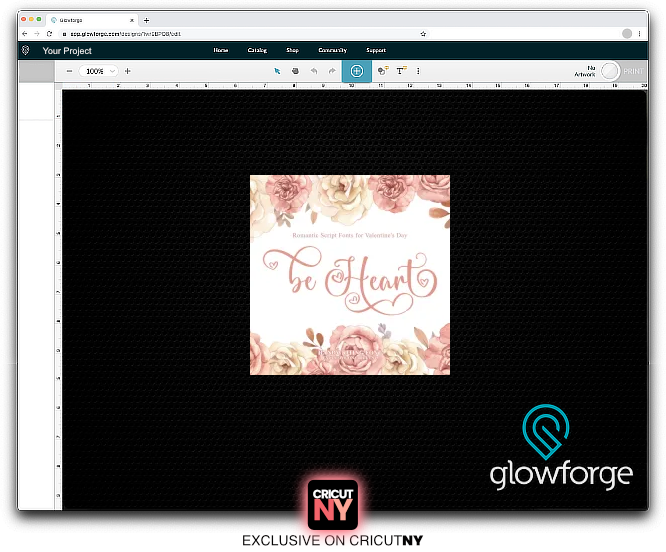Screen dimensions: 666x552
Task: Open the browser profile avatar
Action: pyautogui.click(x=627, y=34)
